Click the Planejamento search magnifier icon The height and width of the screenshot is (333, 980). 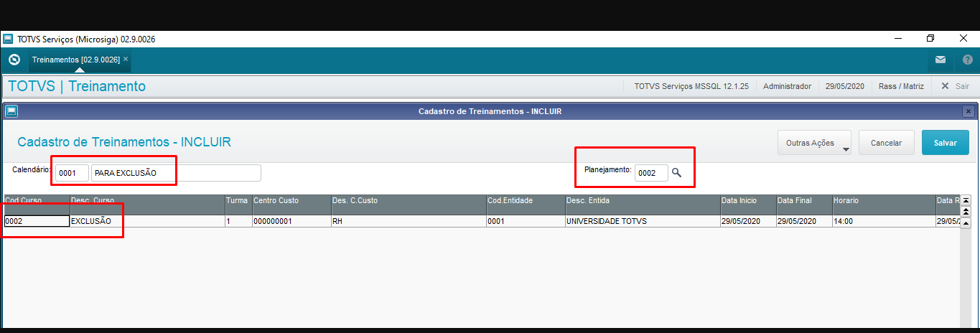click(676, 173)
